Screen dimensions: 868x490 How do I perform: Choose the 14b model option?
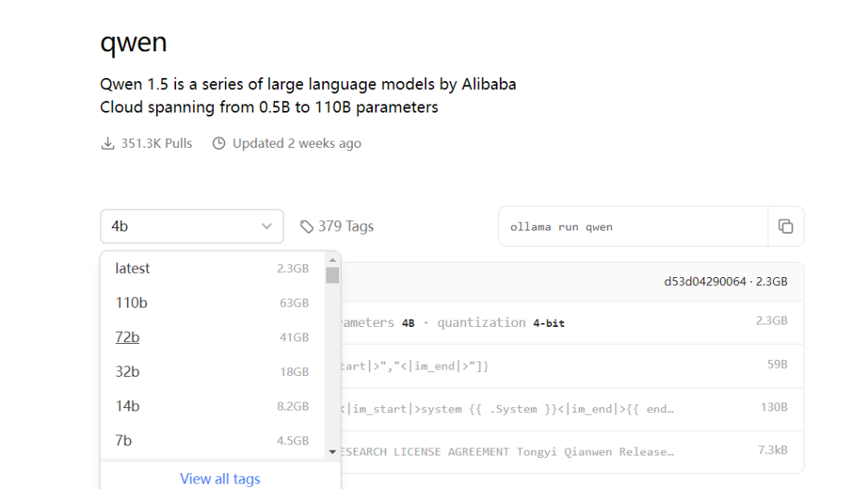pyautogui.click(x=212, y=406)
